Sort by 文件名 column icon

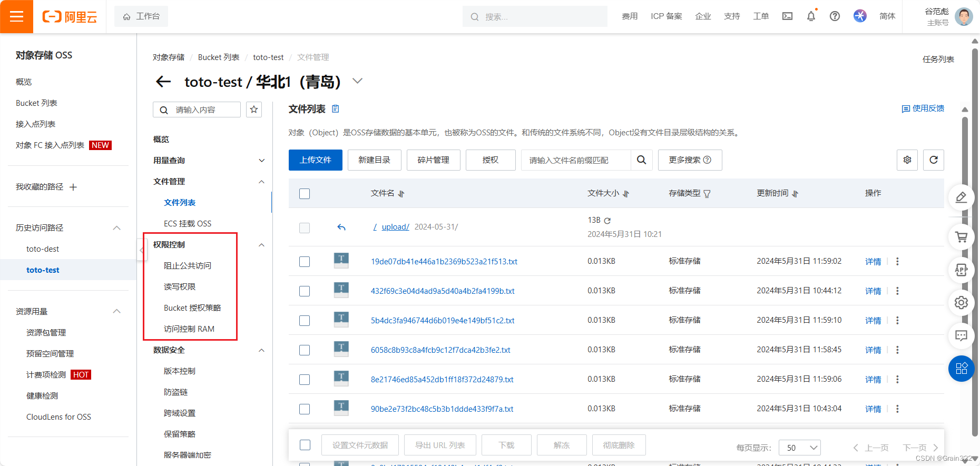click(401, 194)
